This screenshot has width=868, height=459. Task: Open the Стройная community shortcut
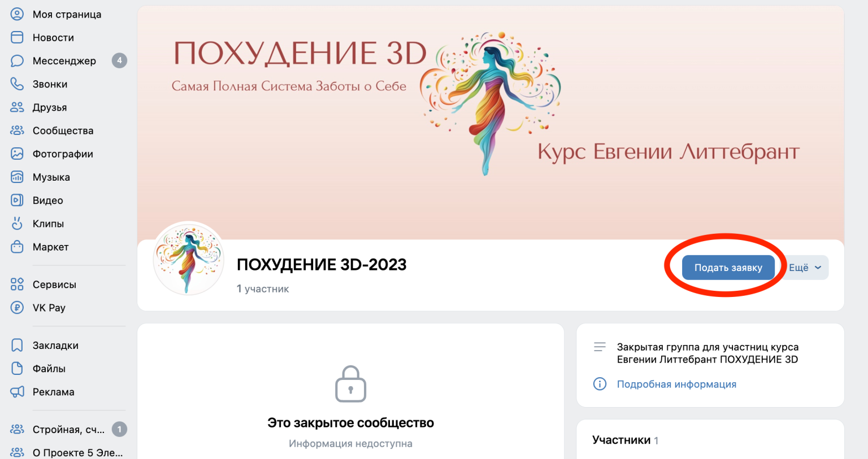click(68, 430)
